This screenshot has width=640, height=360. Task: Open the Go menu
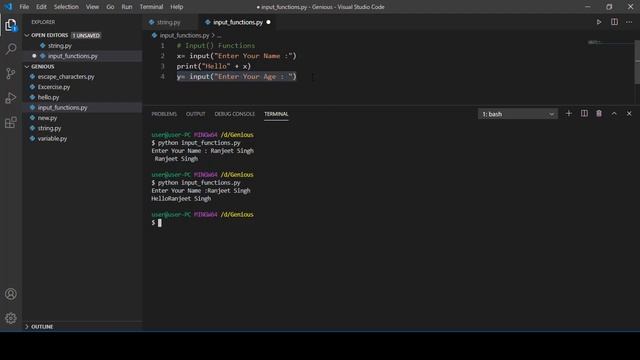pos(110,7)
